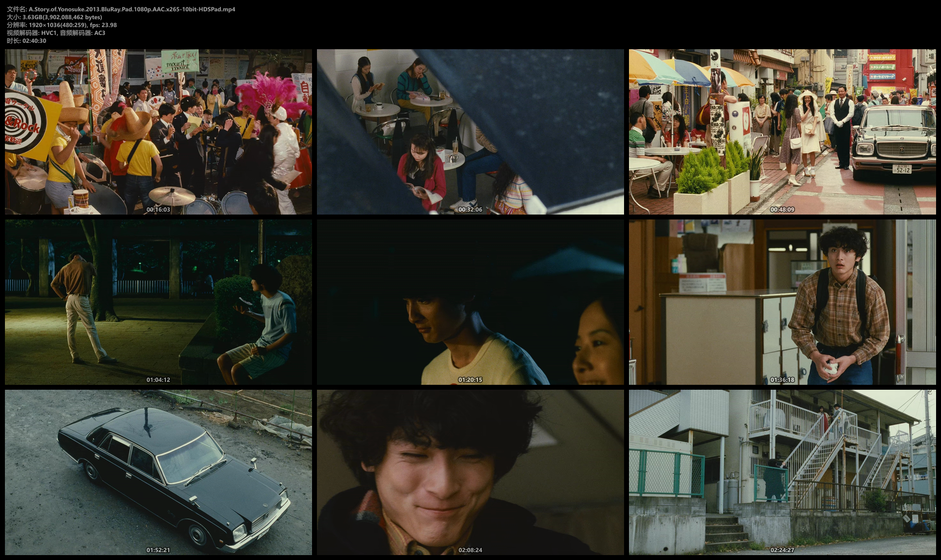Click the festival crowd thumbnail at 00:16:03
Screen dimensions: 941x560
[x=158, y=131]
